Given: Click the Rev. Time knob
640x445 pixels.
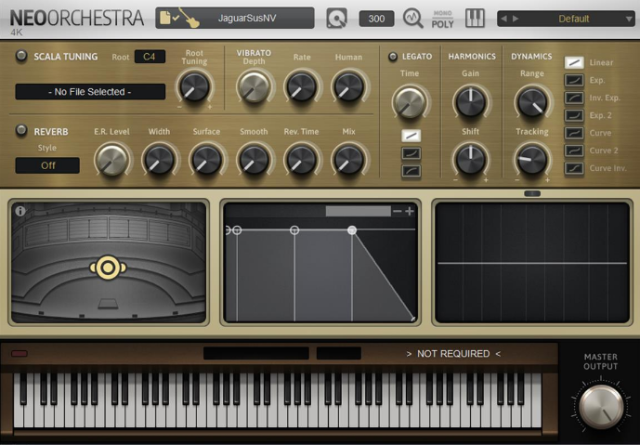Looking at the screenshot, I should pyautogui.click(x=301, y=160).
